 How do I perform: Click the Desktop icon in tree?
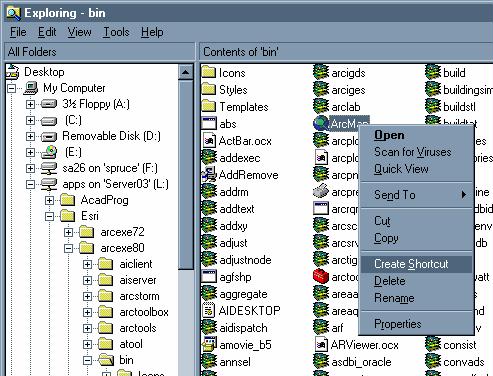(x=13, y=72)
